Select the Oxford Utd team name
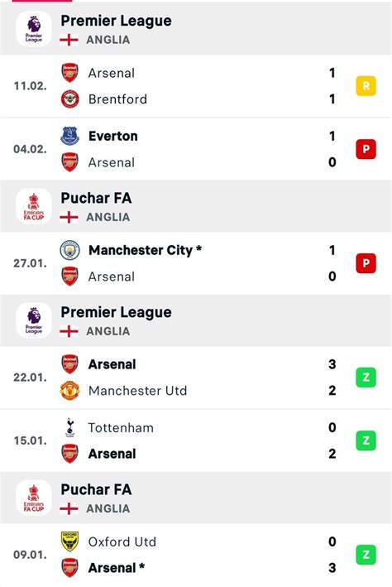Viewport: 392px width, 587px height. coord(122,541)
